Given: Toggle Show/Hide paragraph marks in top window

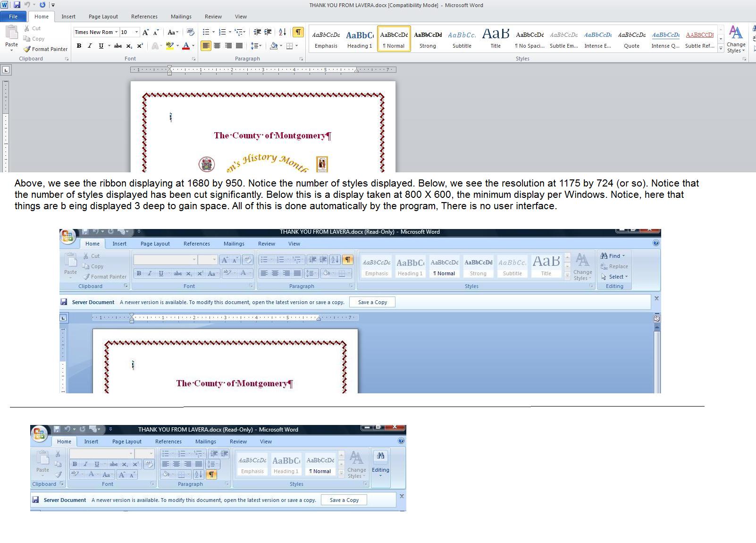Looking at the screenshot, I should [x=298, y=32].
